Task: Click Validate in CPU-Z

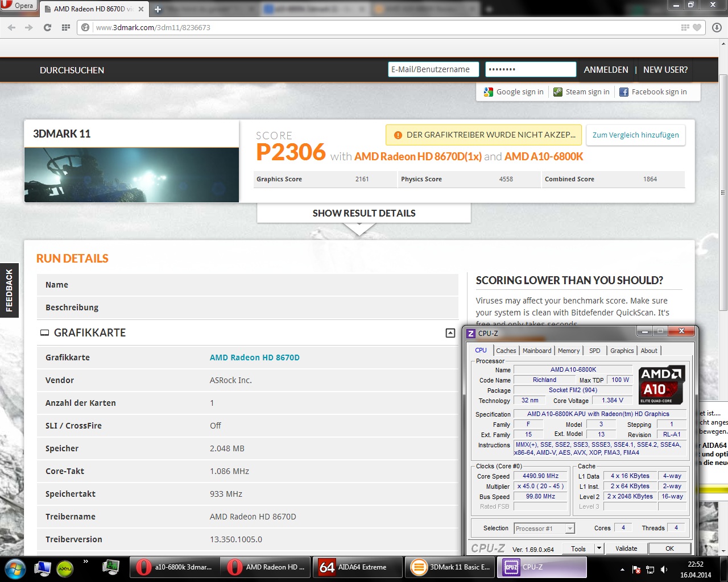Action: (626, 548)
